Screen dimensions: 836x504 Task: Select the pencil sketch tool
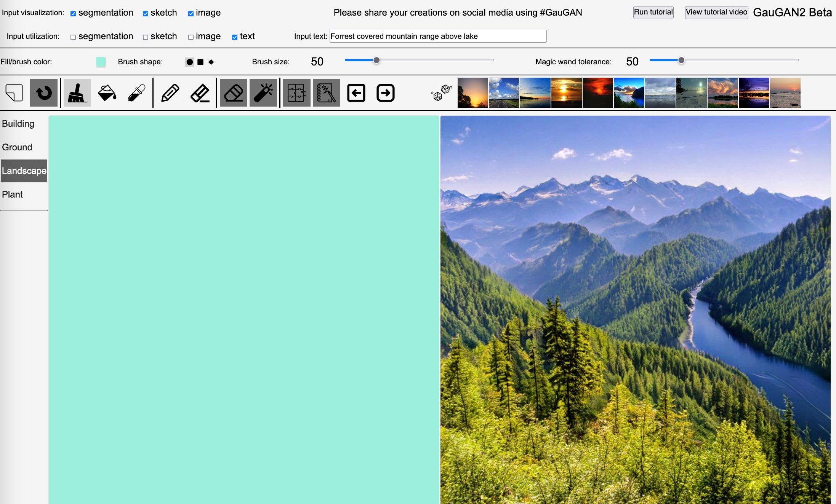click(170, 93)
